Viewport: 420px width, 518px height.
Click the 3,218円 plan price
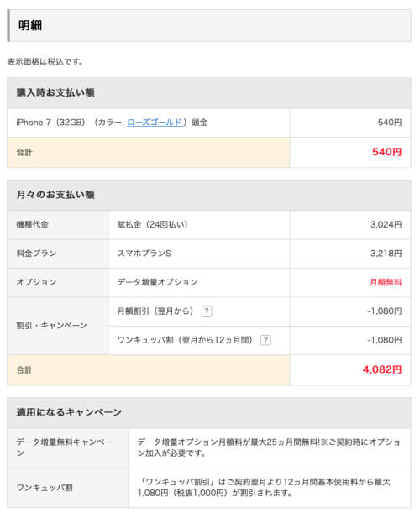pyautogui.click(x=386, y=254)
